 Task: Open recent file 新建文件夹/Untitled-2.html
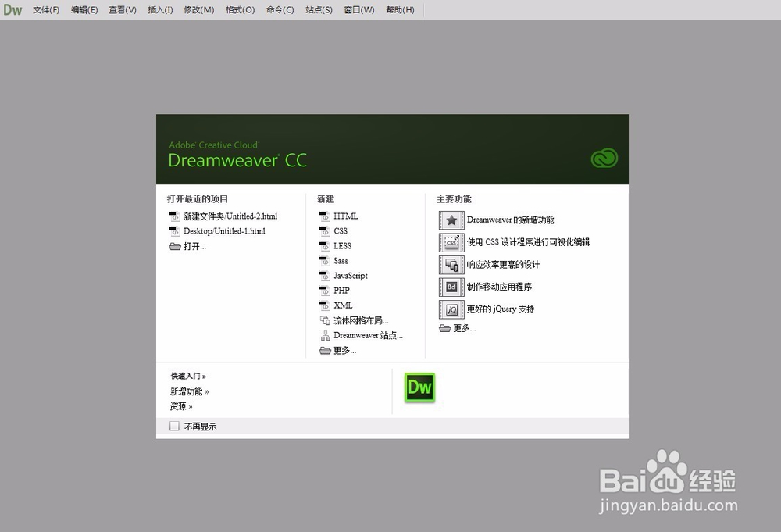tap(230, 216)
